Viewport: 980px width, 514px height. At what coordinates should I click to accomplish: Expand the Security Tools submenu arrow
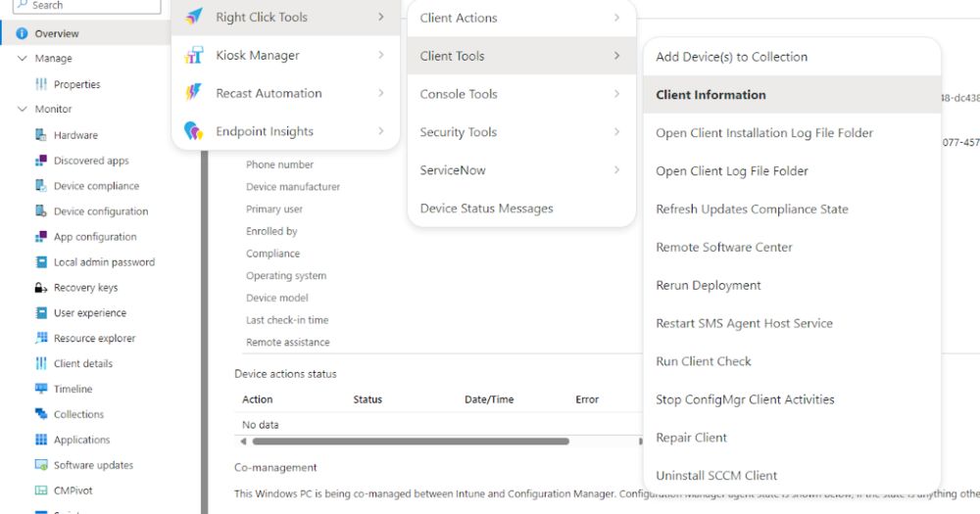pyautogui.click(x=616, y=132)
